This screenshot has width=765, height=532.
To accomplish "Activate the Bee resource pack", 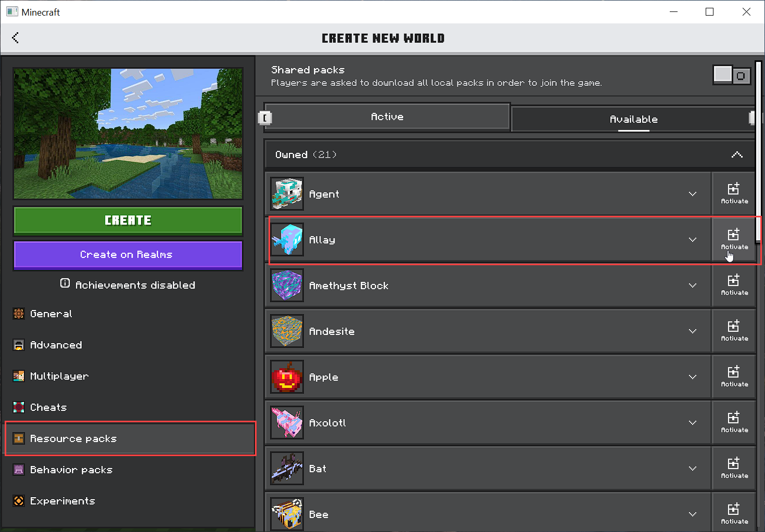I will pos(734,514).
